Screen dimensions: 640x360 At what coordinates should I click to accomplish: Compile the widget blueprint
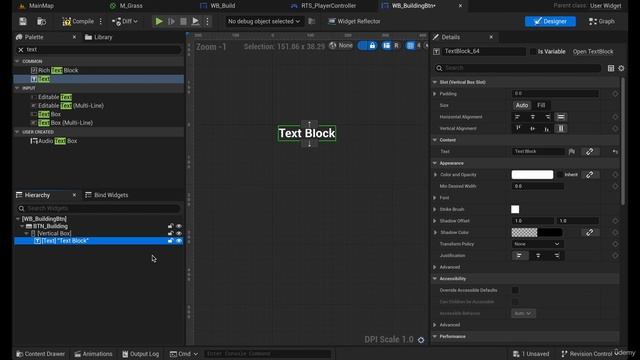click(x=78, y=21)
